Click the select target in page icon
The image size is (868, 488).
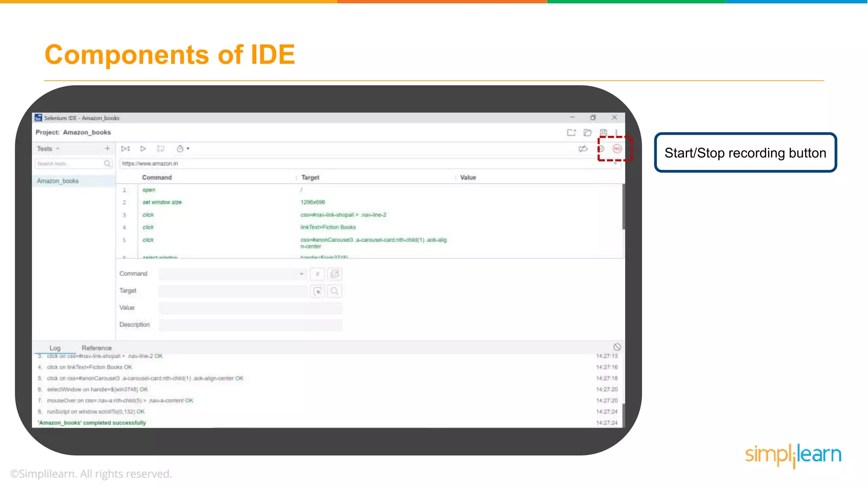pos(317,291)
